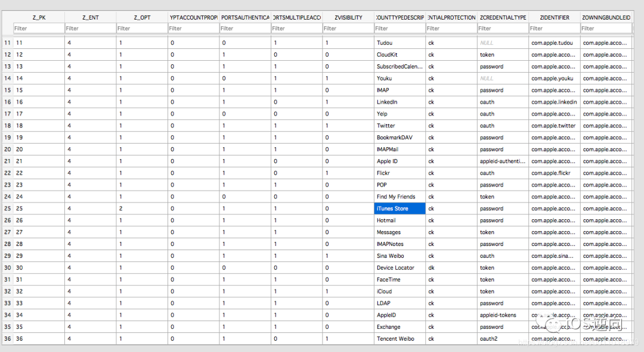Select the com.apple.twitter identifier cell
644x352 pixels.
coord(555,126)
